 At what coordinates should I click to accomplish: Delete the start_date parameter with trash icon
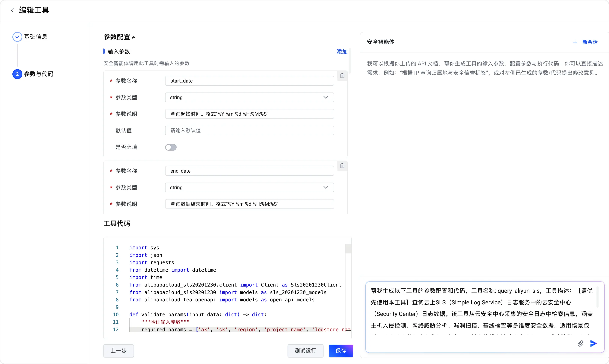(x=342, y=76)
